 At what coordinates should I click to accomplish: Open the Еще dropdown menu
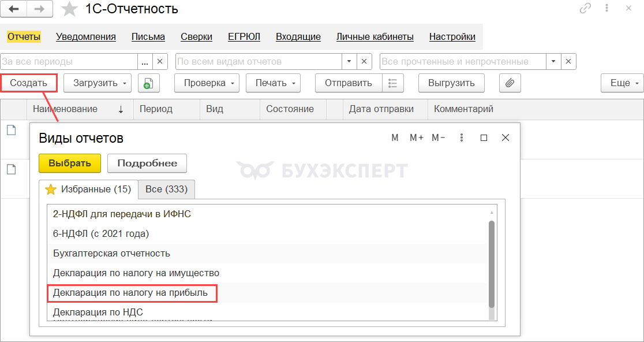click(x=622, y=83)
